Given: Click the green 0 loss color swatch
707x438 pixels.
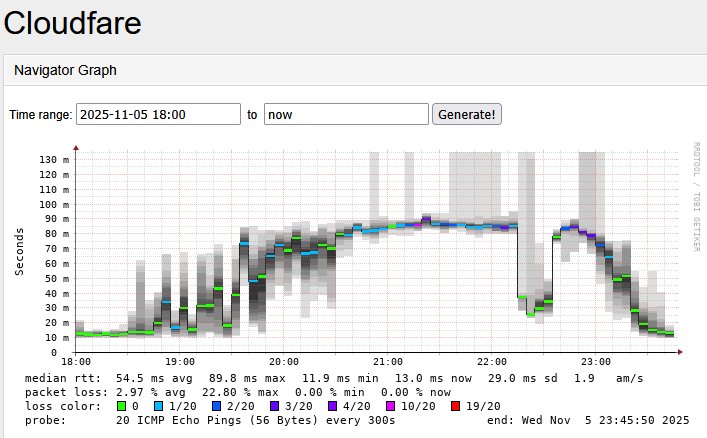Looking at the screenshot, I should click(x=122, y=406).
